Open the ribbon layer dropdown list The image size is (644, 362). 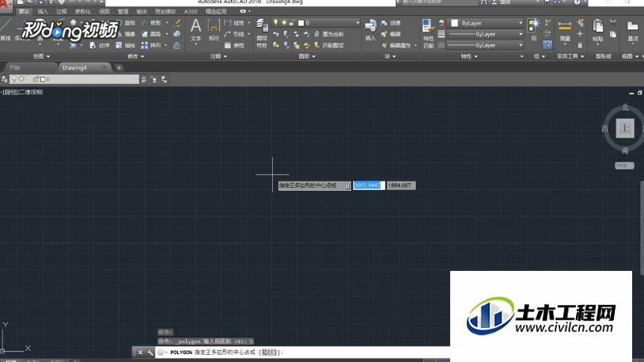click(358, 23)
